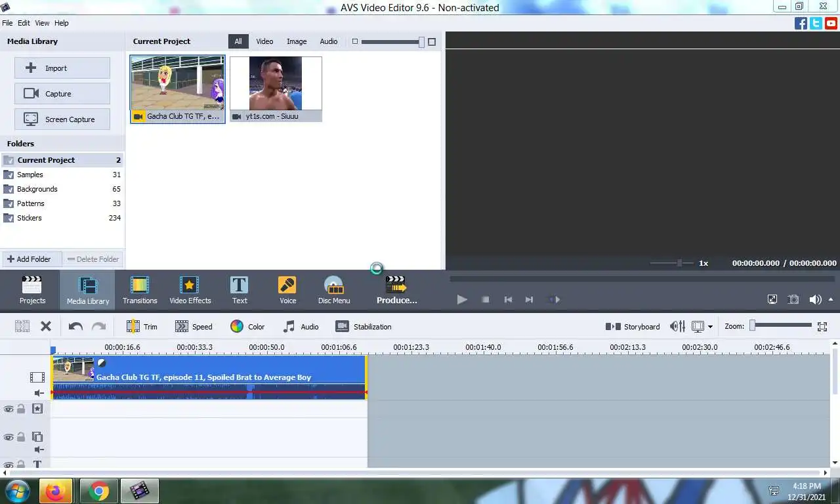Click the timeline Zoom slider handle

pos(753,325)
